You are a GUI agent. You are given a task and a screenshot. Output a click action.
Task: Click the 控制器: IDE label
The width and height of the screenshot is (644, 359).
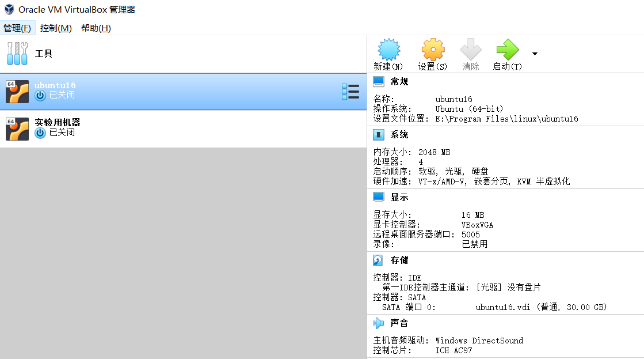pos(397,278)
